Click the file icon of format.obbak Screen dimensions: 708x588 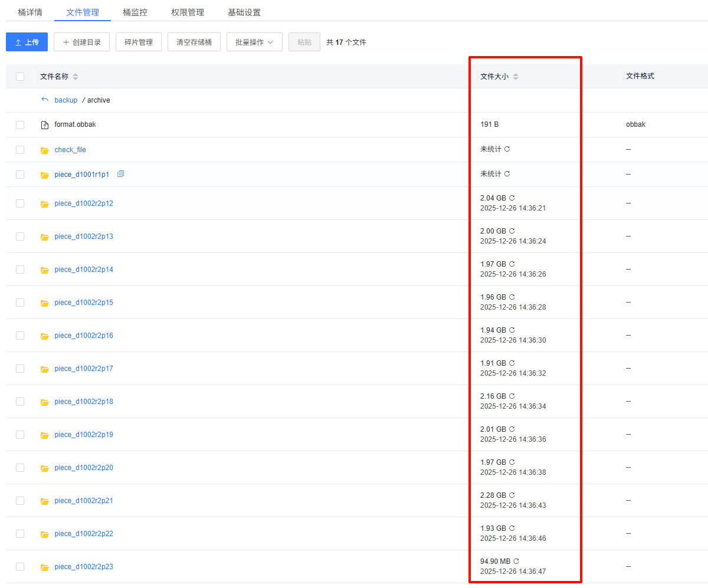coord(45,125)
